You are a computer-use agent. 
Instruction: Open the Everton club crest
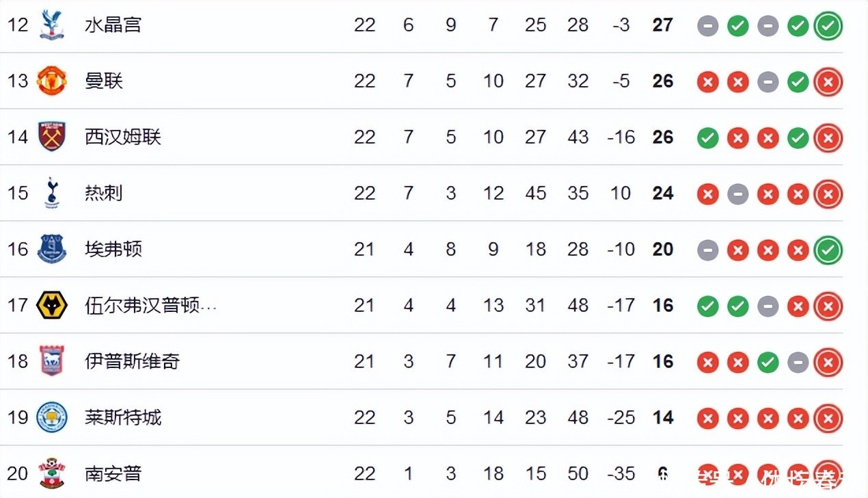point(51,249)
